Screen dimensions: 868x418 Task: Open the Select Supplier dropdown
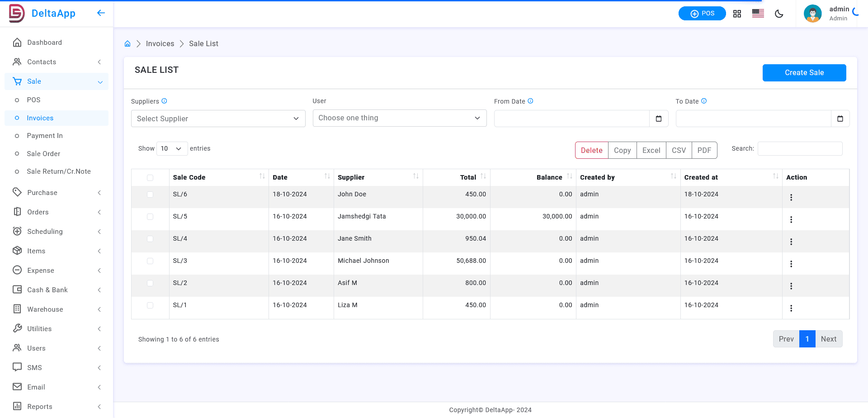pyautogui.click(x=218, y=119)
